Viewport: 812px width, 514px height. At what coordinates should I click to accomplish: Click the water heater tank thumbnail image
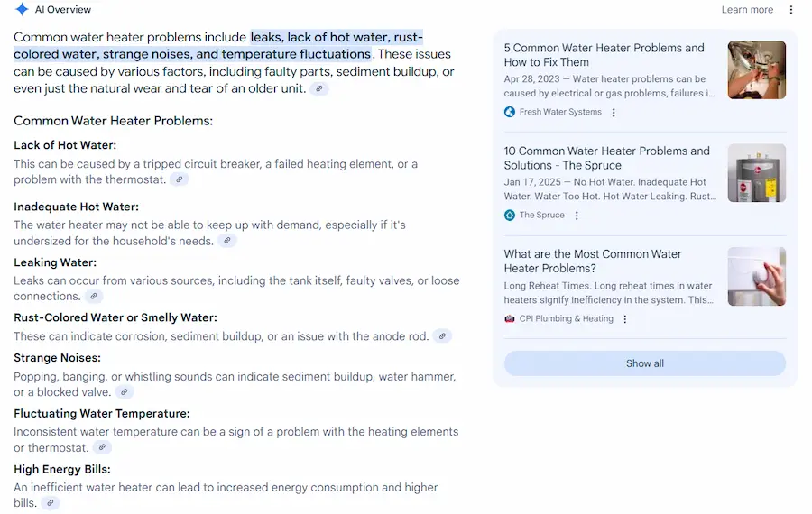click(756, 173)
